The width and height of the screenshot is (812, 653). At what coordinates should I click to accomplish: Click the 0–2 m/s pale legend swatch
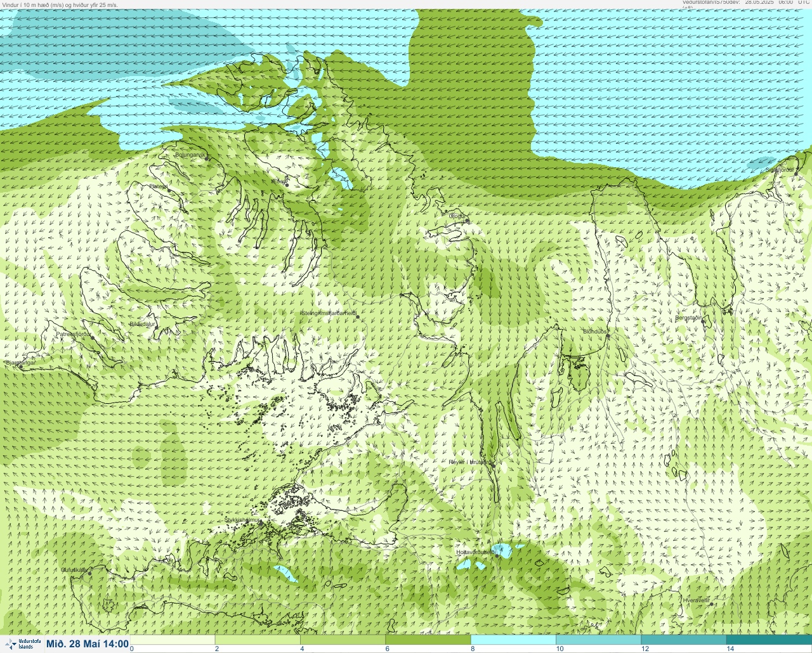click(x=173, y=640)
